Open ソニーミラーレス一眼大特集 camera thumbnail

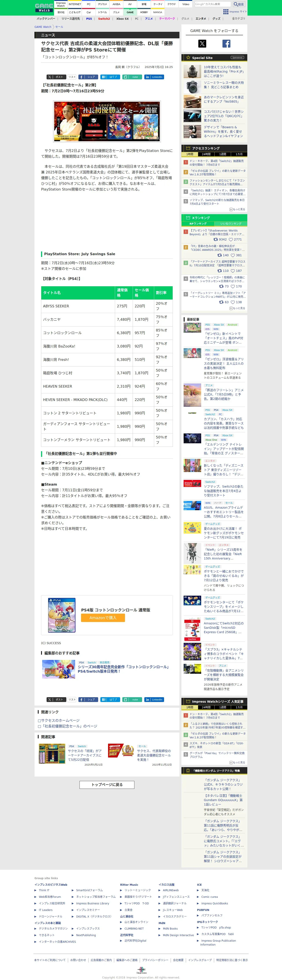click(192, 87)
